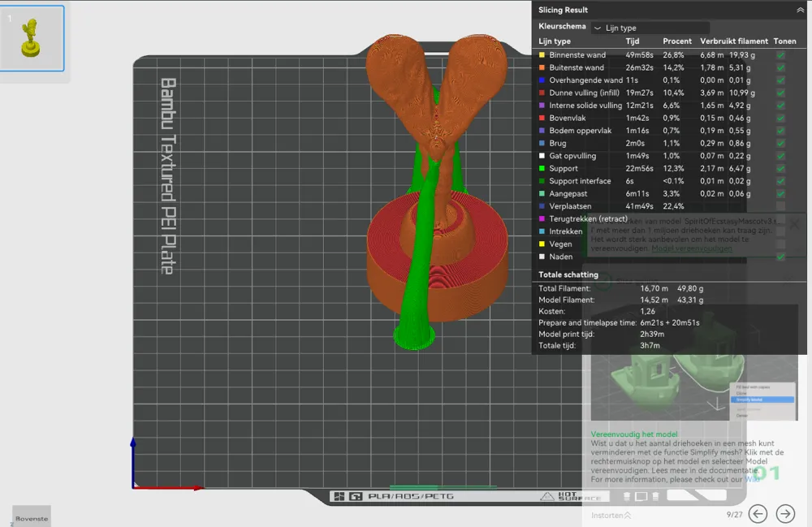Click the Binnenste wand yellow color swatch
Image resolution: width=812 pixels, height=527 pixels.
coord(542,55)
